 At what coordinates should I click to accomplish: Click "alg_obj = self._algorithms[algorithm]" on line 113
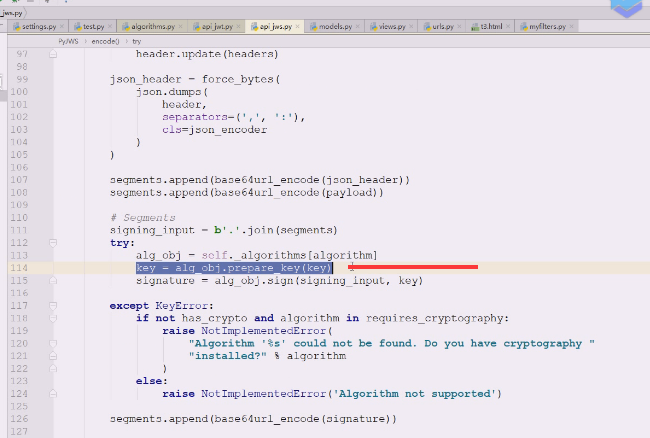[257, 255]
